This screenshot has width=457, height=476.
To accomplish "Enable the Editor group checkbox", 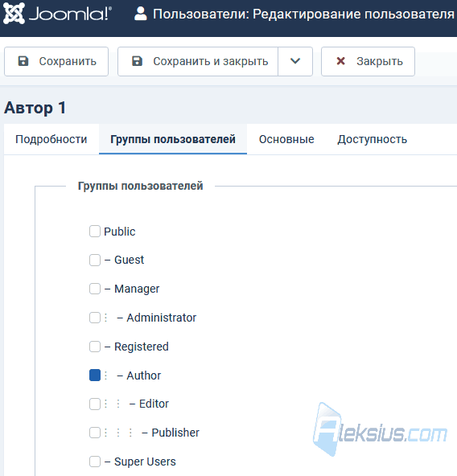I will [x=95, y=404].
